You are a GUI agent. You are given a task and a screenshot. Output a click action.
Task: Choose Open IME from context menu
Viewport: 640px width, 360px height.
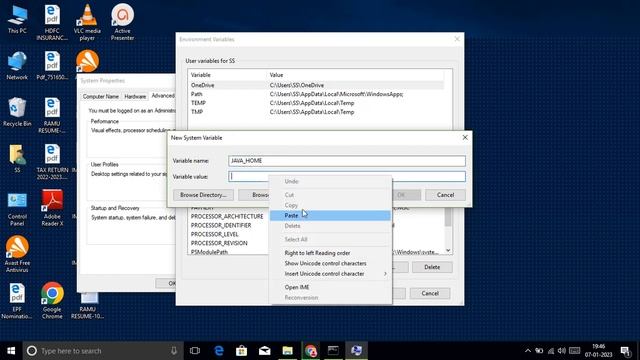(330, 287)
